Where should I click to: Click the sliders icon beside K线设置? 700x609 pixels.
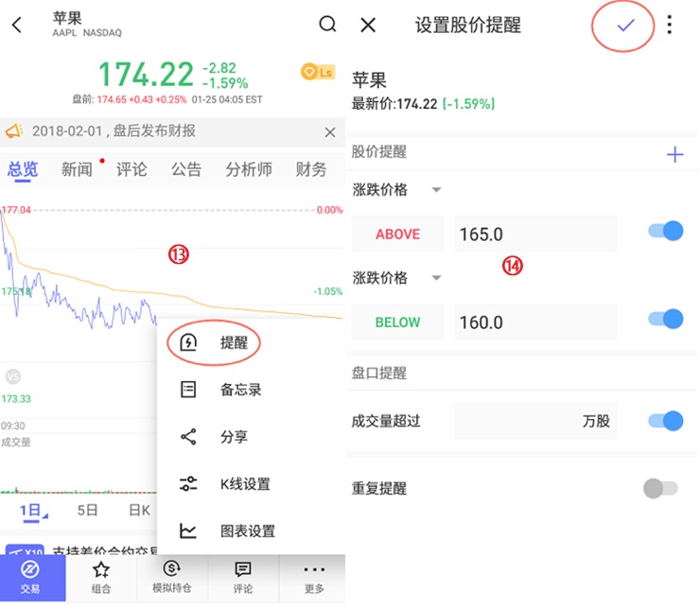tap(188, 483)
